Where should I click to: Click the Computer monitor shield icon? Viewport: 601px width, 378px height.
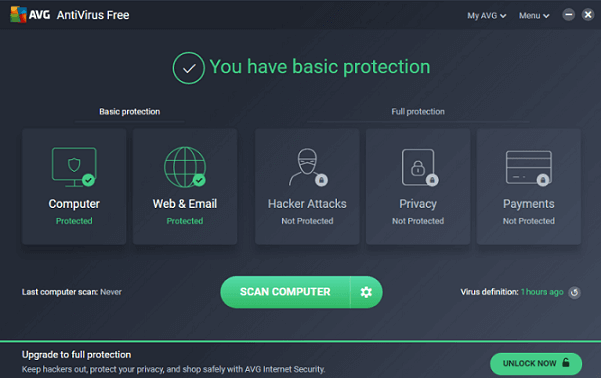click(x=74, y=167)
